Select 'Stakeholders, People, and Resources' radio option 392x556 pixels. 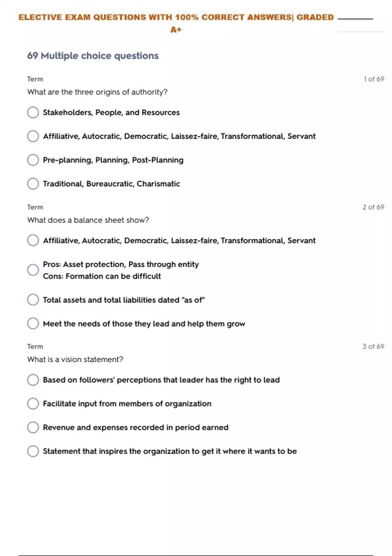(x=33, y=113)
